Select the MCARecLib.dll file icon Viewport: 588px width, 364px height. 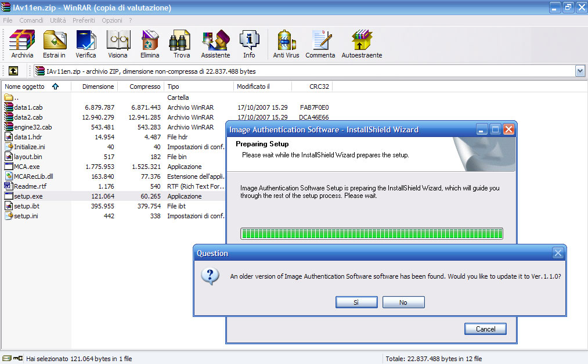tap(9, 176)
